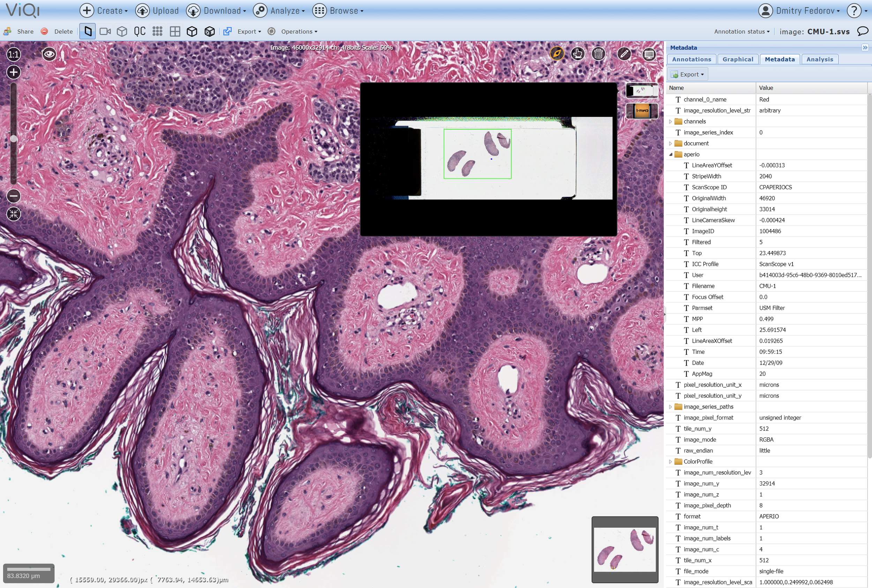
Task: Zoom in with the plus button
Action: click(x=14, y=72)
